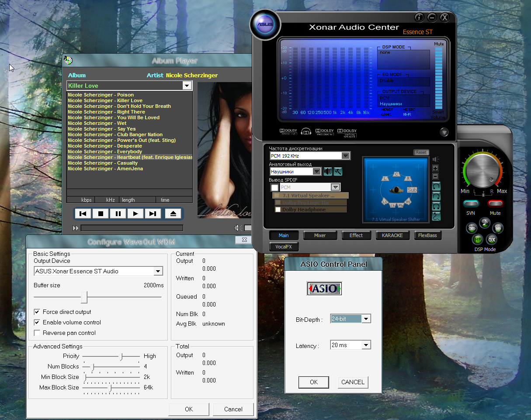Enable the Dolby Headphone checkbox

[x=278, y=210]
